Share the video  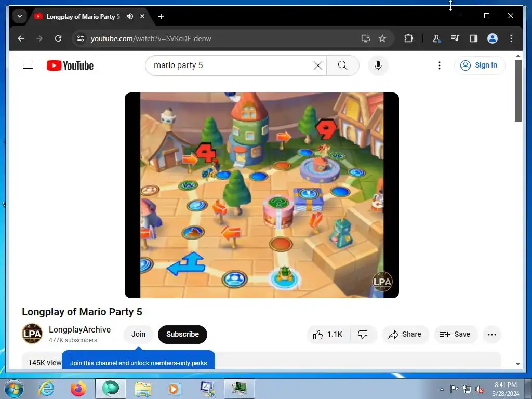[x=405, y=335]
